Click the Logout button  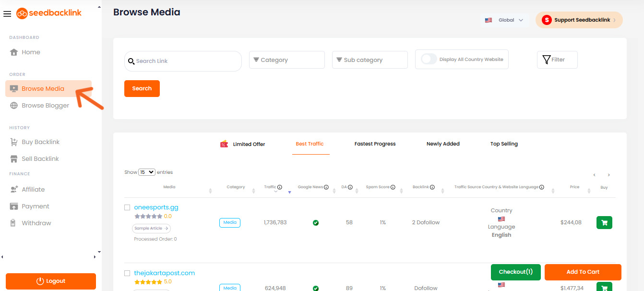tap(51, 281)
